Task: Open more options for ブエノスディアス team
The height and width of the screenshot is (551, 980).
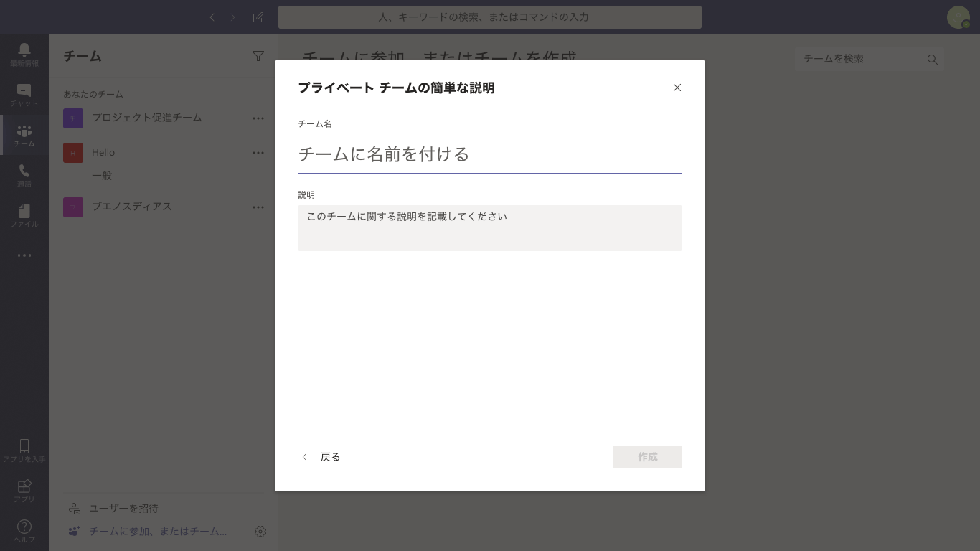Action: 258,207
